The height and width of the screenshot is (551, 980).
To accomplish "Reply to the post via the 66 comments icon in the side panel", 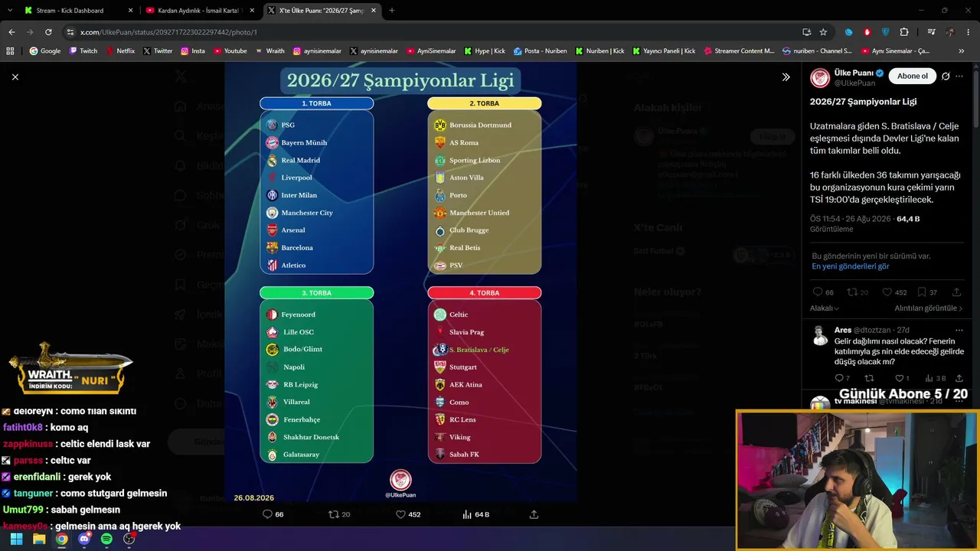I will click(x=818, y=292).
